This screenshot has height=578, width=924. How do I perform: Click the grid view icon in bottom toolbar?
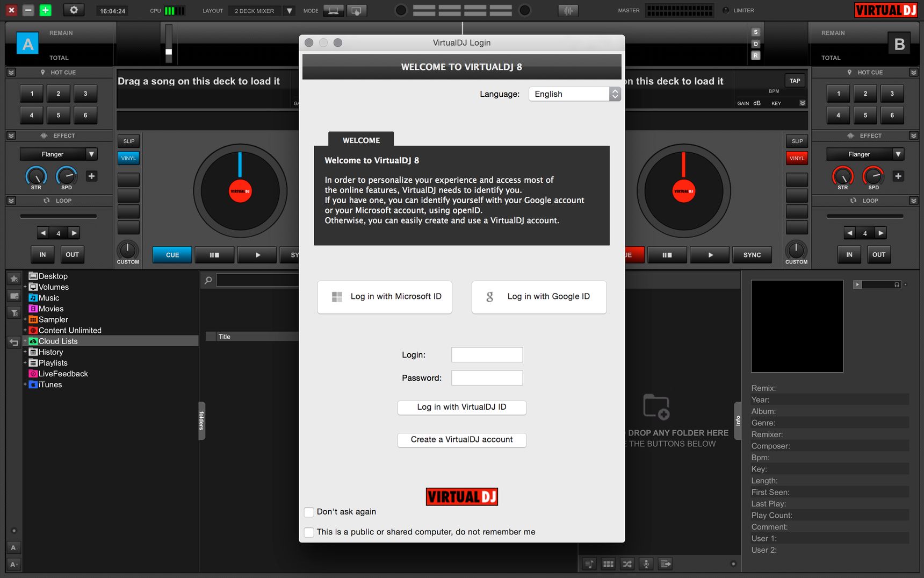[608, 564]
